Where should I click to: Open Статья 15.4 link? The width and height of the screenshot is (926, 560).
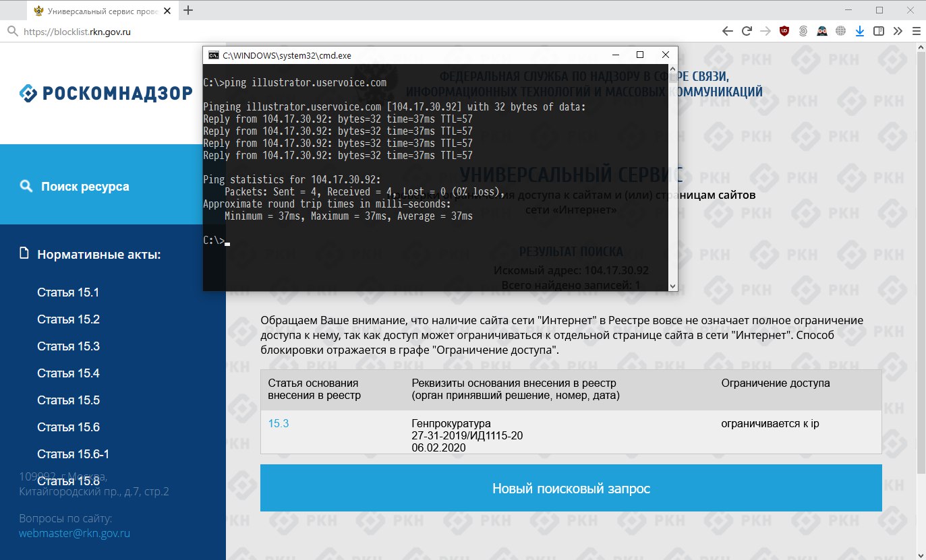point(68,373)
